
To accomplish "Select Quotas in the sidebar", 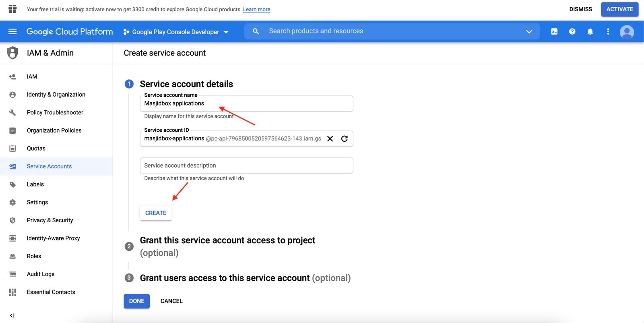I will pos(36,148).
